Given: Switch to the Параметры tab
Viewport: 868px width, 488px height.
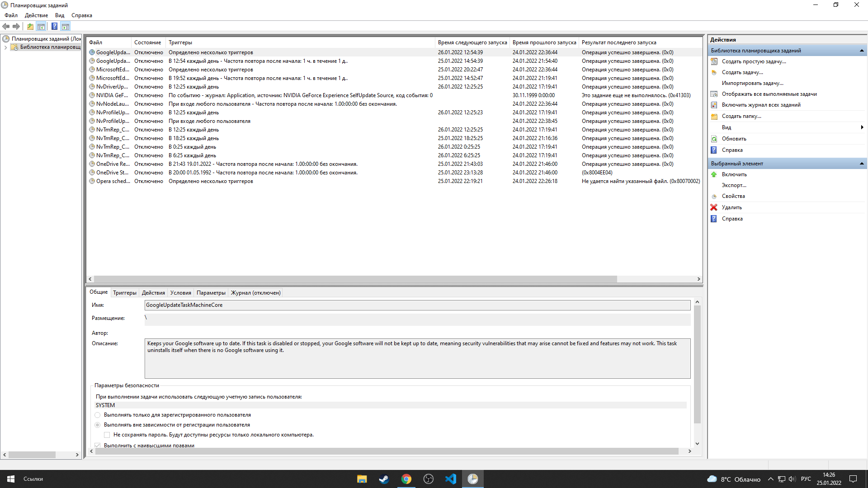Looking at the screenshot, I should pyautogui.click(x=211, y=293).
